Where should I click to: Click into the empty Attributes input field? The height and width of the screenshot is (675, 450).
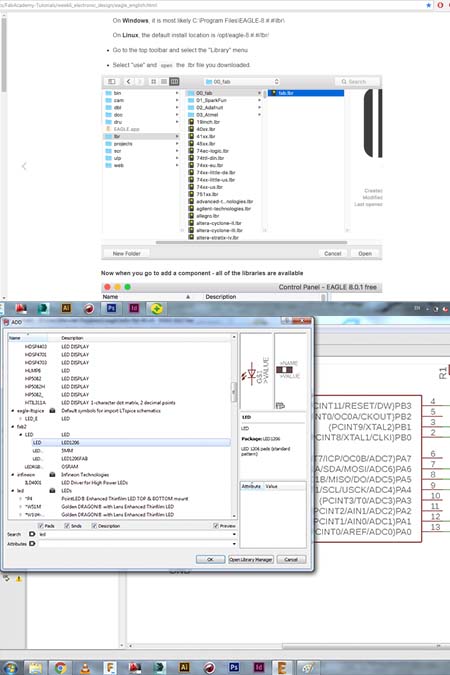pos(134,544)
